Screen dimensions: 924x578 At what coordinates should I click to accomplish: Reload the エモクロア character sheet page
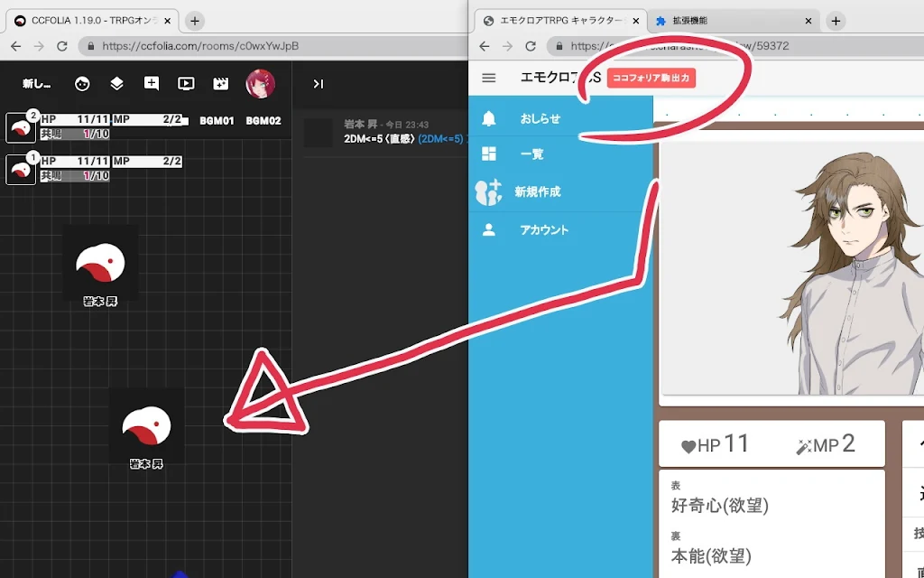point(531,46)
